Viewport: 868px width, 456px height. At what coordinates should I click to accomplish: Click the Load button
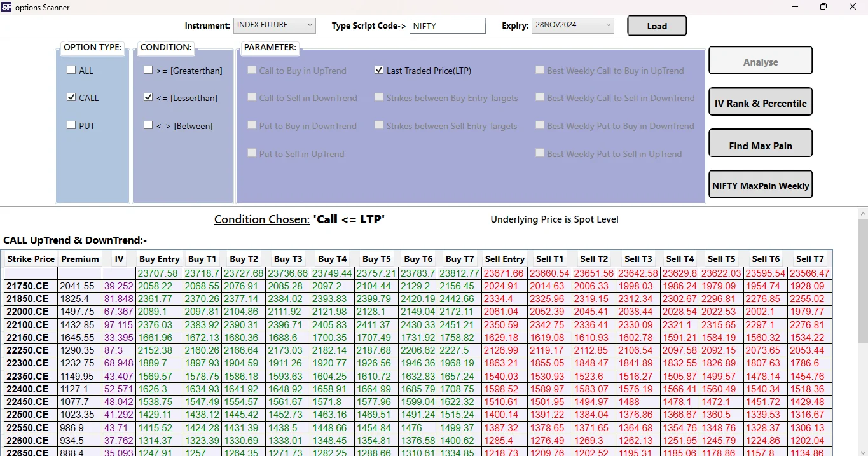click(656, 25)
